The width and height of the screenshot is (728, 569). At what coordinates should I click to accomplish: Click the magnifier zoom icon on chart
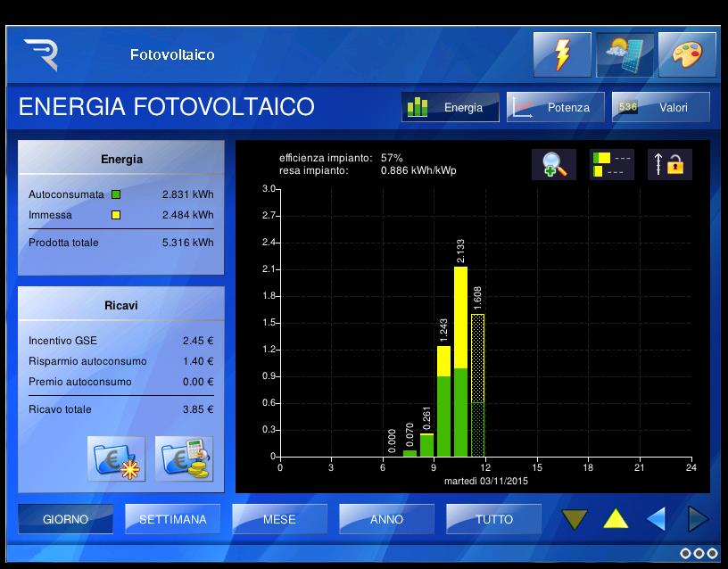(554, 164)
